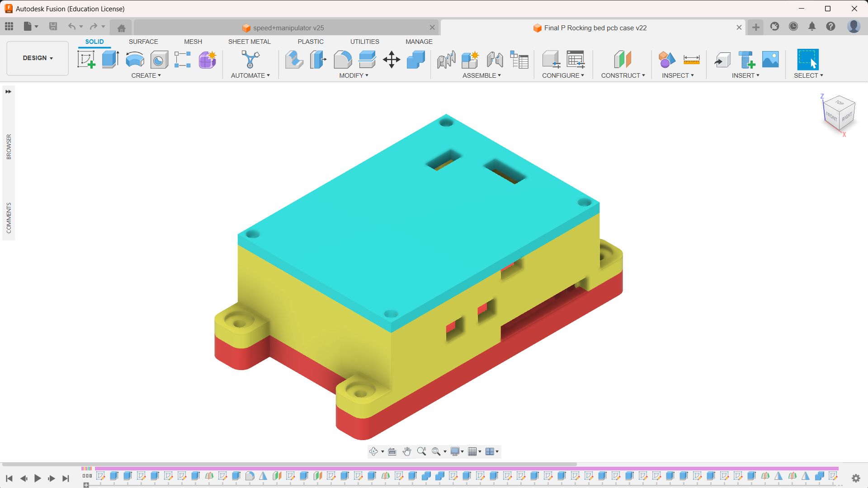Image resolution: width=868 pixels, height=488 pixels.
Task: Expand the Browser panel arrows
Action: click(8, 92)
